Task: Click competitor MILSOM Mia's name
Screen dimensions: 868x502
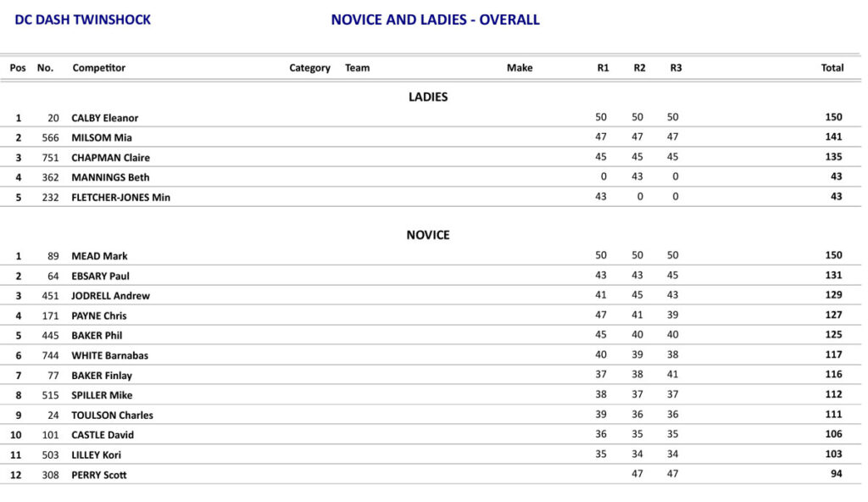Action: coord(101,137)
